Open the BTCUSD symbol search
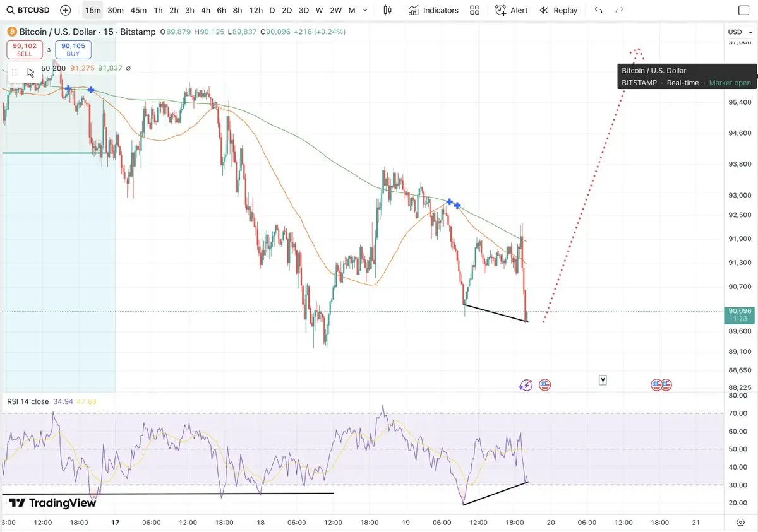 point(28,10)
